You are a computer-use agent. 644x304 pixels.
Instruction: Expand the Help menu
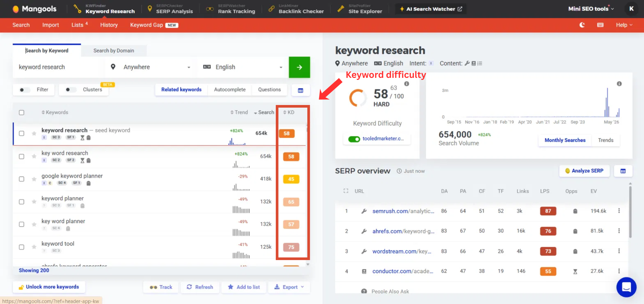[x=624, y=25]
